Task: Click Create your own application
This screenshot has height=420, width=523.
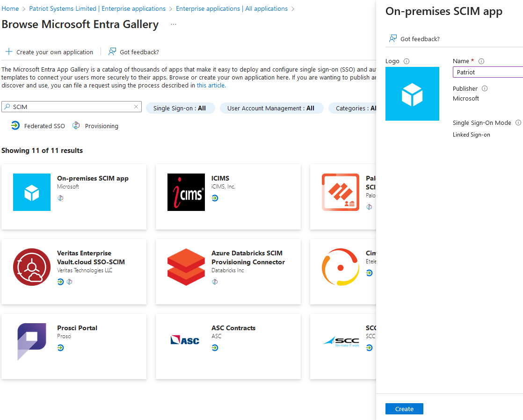Action: 55,52
